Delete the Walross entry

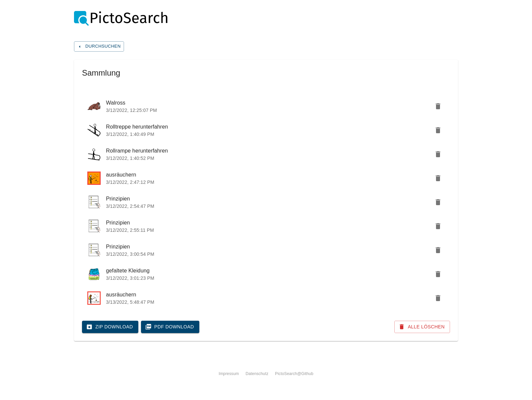point(438,106)
